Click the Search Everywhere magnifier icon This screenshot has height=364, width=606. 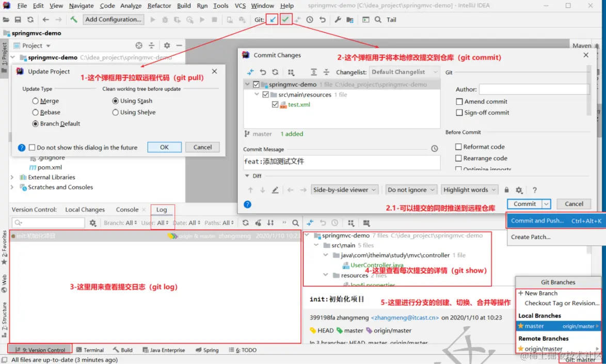(x=378, y=19)
